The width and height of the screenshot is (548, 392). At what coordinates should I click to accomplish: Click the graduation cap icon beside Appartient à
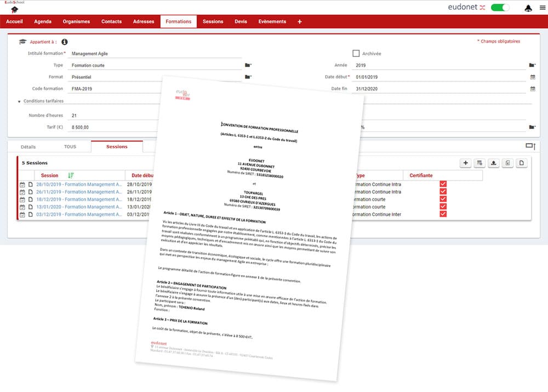click(x=22, y=42)
